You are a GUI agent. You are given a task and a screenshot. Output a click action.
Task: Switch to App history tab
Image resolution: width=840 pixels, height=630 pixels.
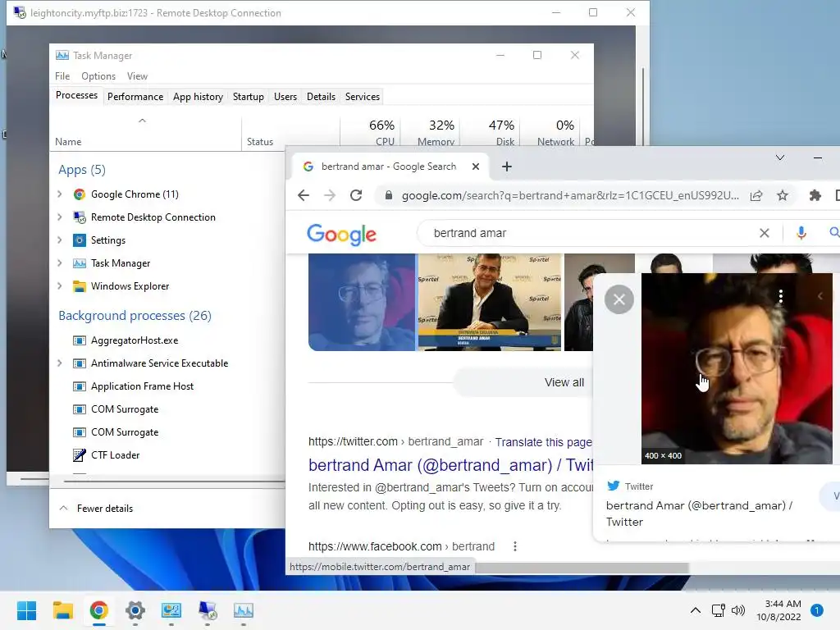click(x=198, y=97)
